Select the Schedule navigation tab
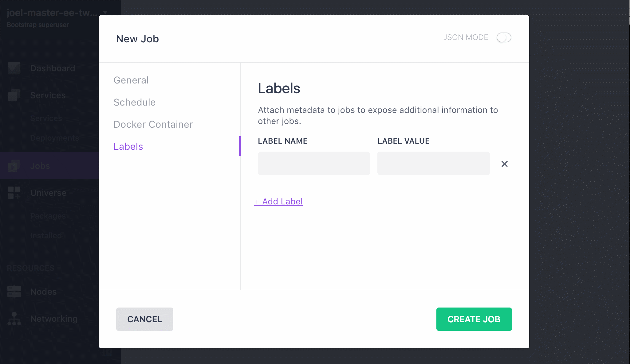This screenshot has height=364, width=630. tap(135, 102)
